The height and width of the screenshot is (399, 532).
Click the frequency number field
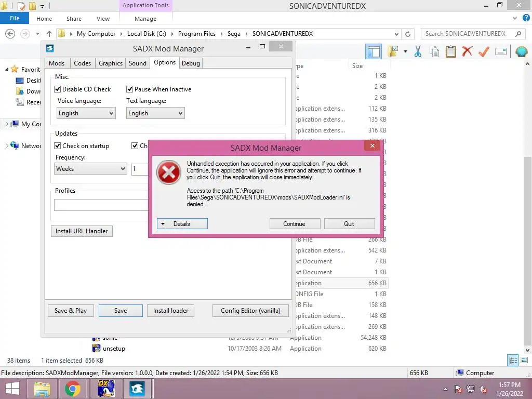tap(140, 169)
